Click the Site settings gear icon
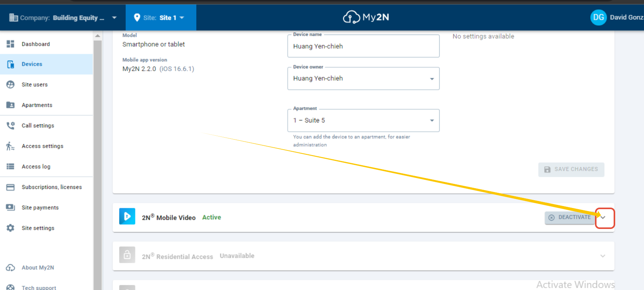The height and width of the screenshot is (290, 644). click(x=11, y=228)
